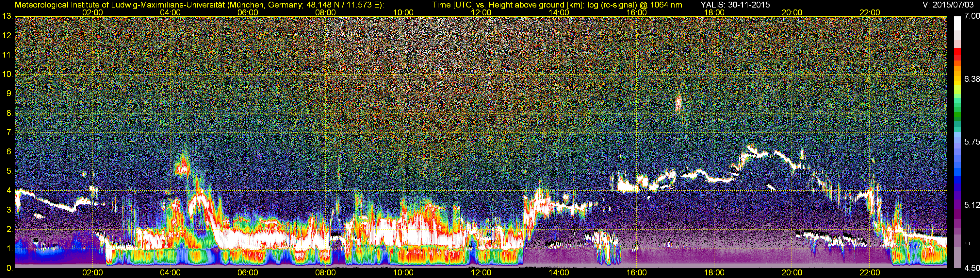Click the color scale value 5.12
The height and width of the screenshot is (278, 980).
[x=972, y=205]
